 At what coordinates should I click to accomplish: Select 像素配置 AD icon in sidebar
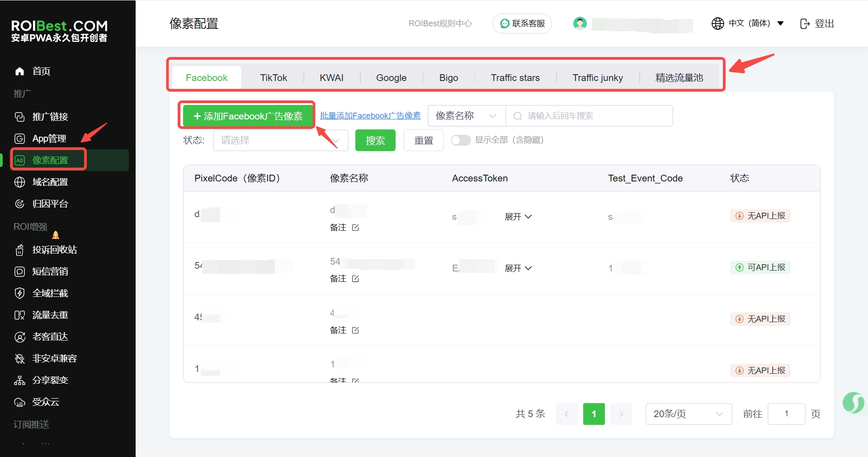19,160
